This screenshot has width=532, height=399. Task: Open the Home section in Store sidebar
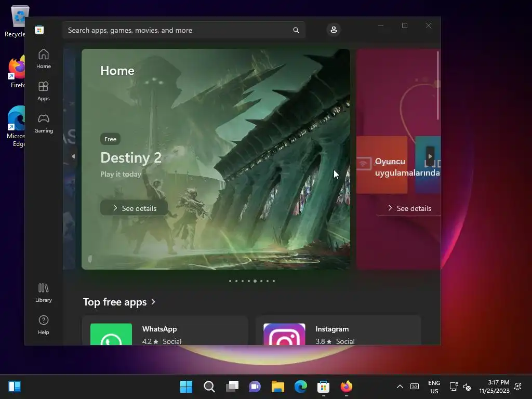(44, 59)
